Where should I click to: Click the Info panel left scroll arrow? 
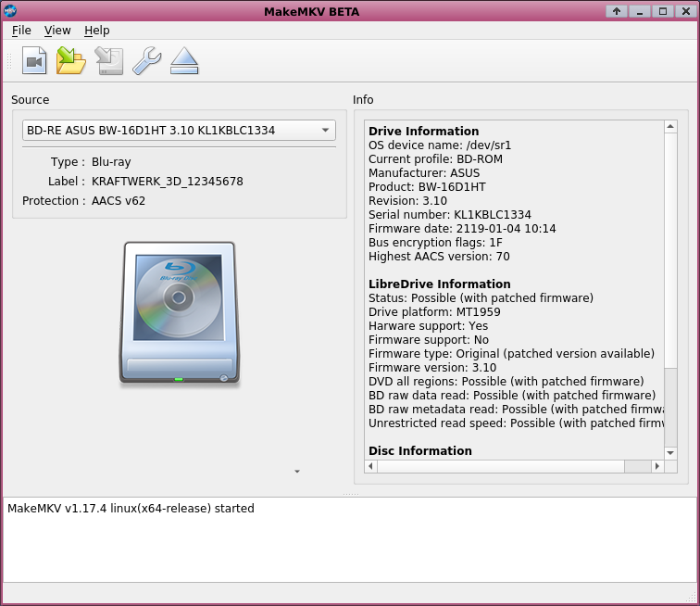(x=371, y=467)
